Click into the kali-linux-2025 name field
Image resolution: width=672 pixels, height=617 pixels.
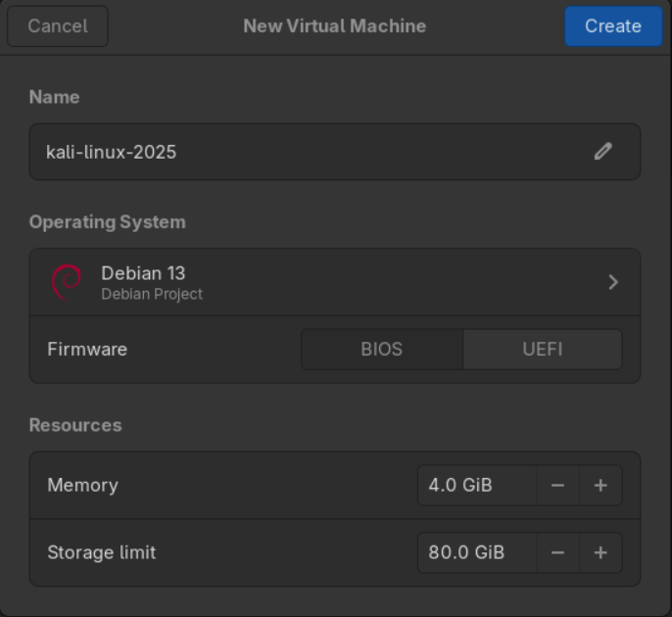(294, 152)
